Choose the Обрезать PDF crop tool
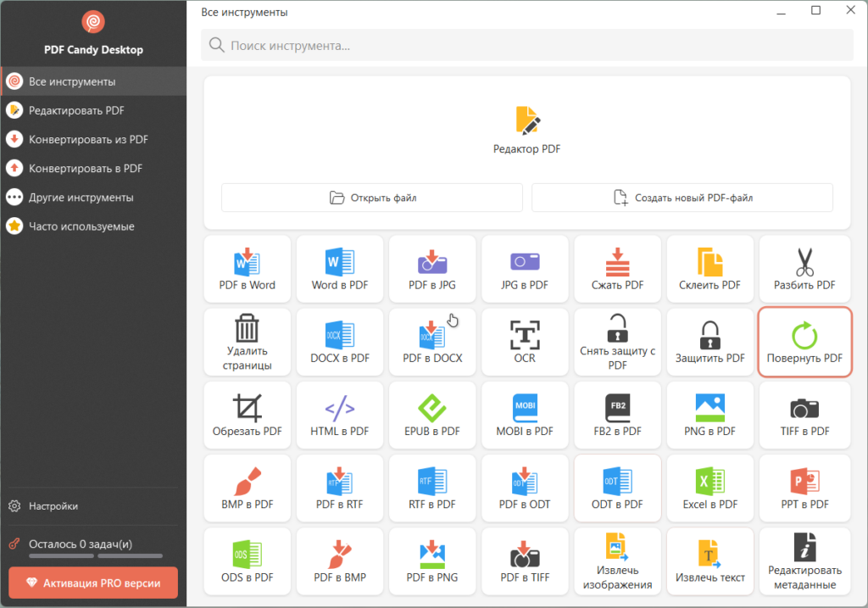The height and width of the screenshot is (608, 868). [247, 416]
